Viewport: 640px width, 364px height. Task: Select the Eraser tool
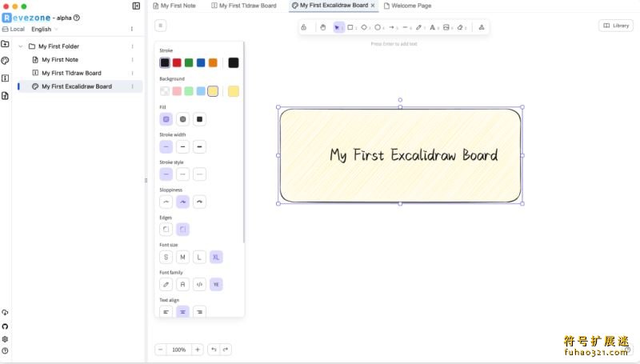[460, 27]
